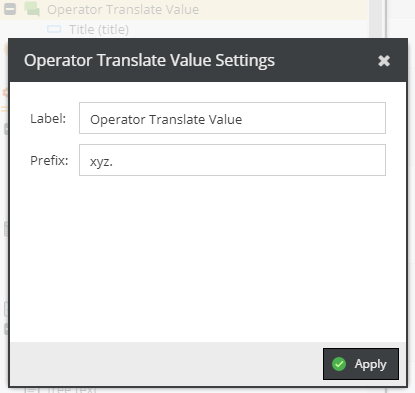Click the Prefix: field caption

(x=49, y=160)
